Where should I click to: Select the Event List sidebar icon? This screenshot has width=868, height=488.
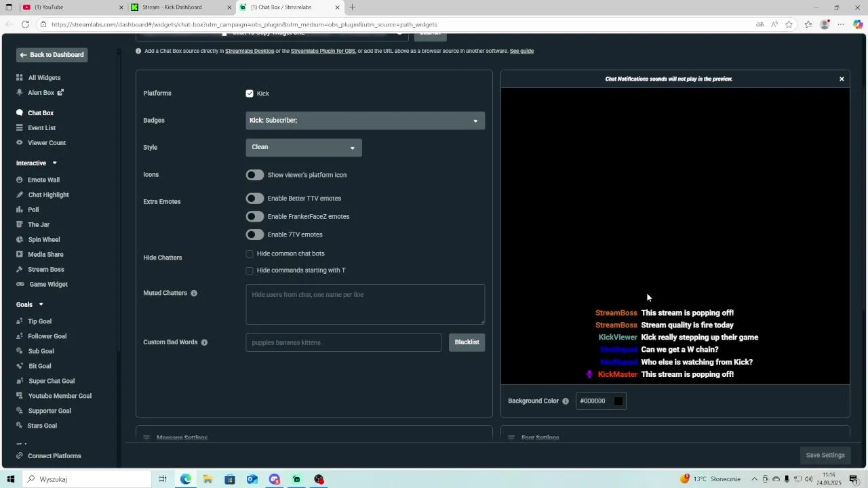pos(20,128)
